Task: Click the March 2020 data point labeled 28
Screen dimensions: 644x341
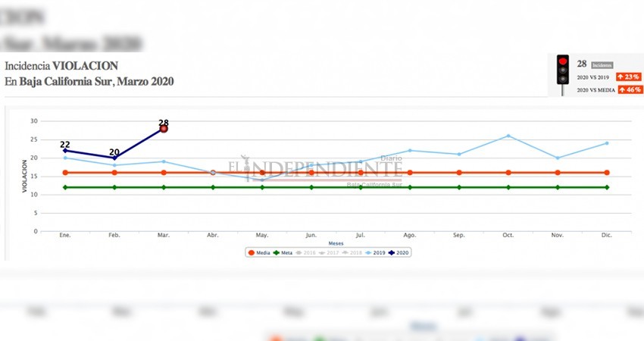Action: (164, 129)
